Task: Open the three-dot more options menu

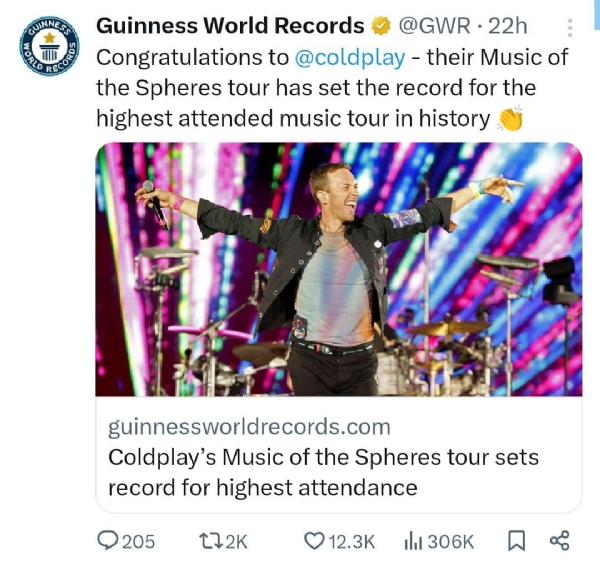Action: pyautogui.click(x=569, y=28)
